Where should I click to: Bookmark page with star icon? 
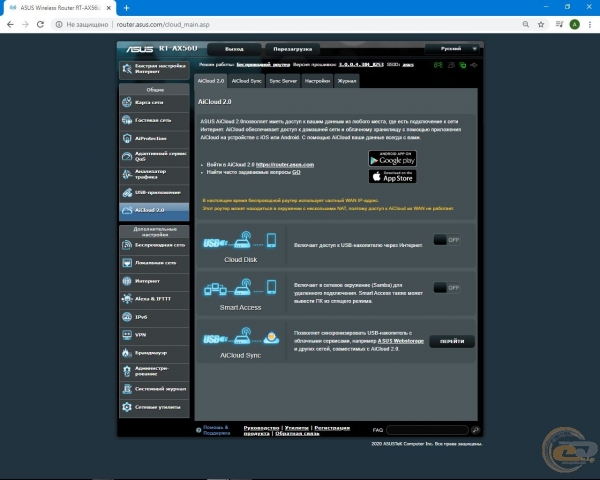point(541,24)
